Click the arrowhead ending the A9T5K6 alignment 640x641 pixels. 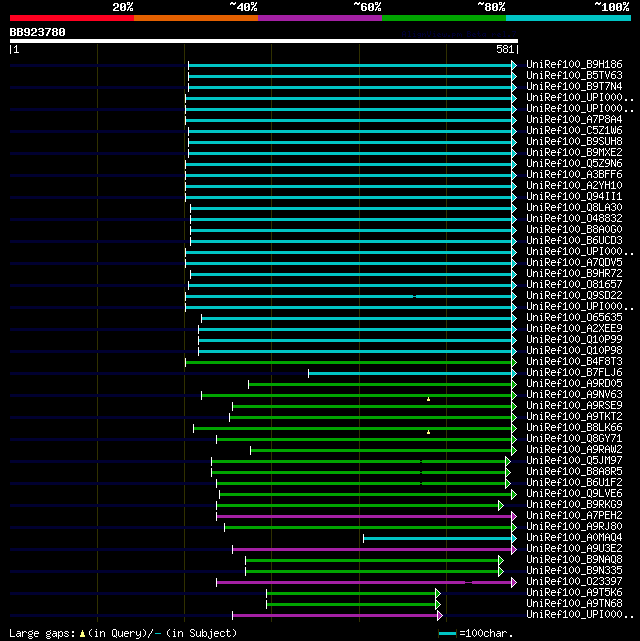(438, 593)
